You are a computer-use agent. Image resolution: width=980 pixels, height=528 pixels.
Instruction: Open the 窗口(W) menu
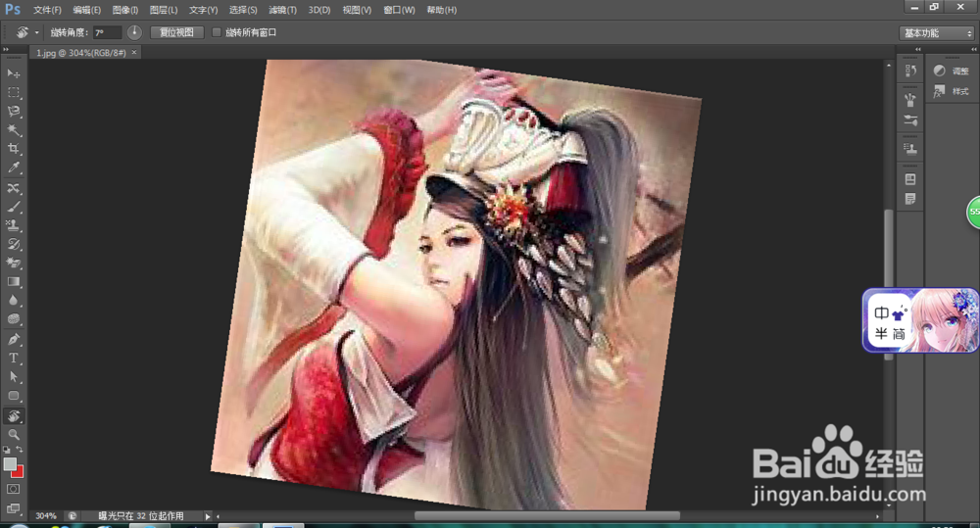400,10
